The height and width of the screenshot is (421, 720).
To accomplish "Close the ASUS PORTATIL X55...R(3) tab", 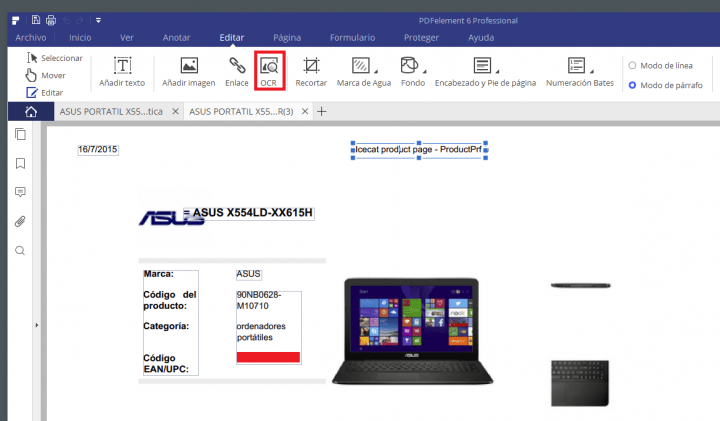I will (x=305, y=112).
